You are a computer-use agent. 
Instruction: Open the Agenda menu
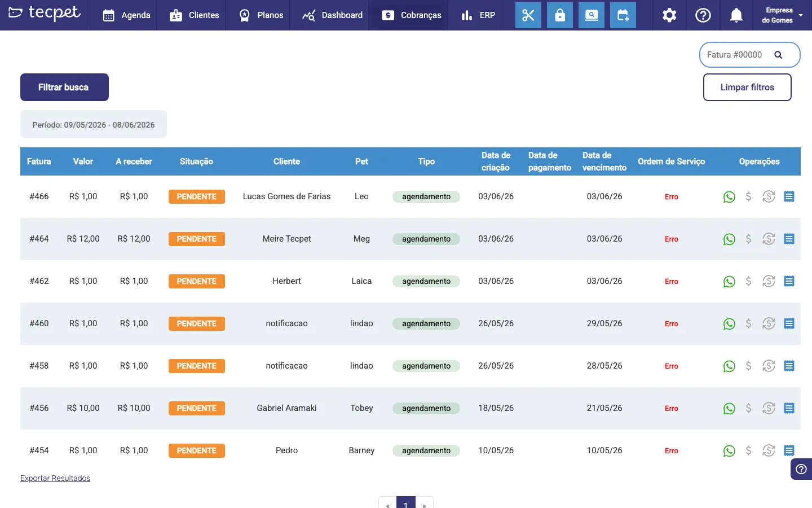point(127,15)
